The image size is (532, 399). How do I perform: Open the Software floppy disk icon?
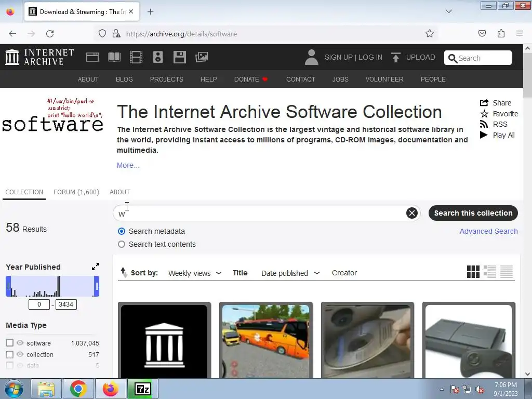[x=179, y=57]
